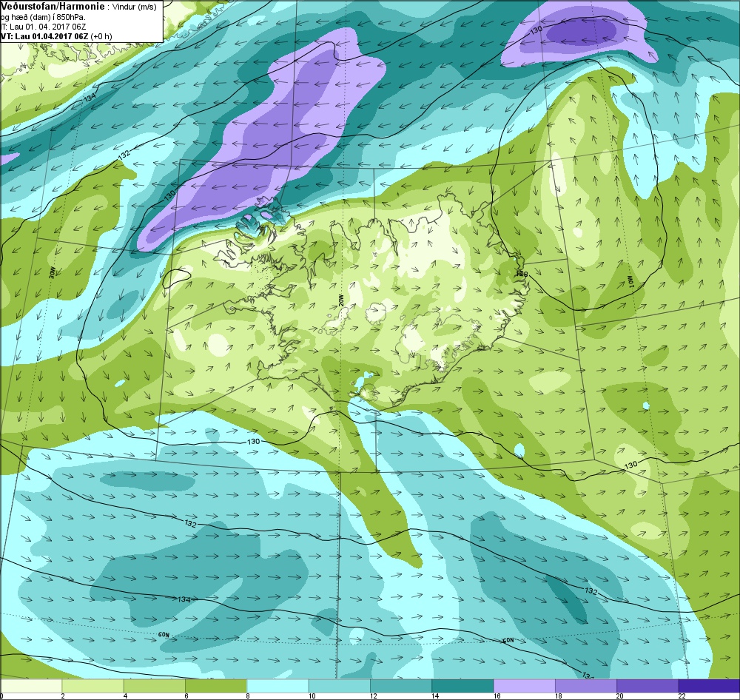
Task: Click the '20W' meridian label over Iceland
Action: click(x=340, y=300)
